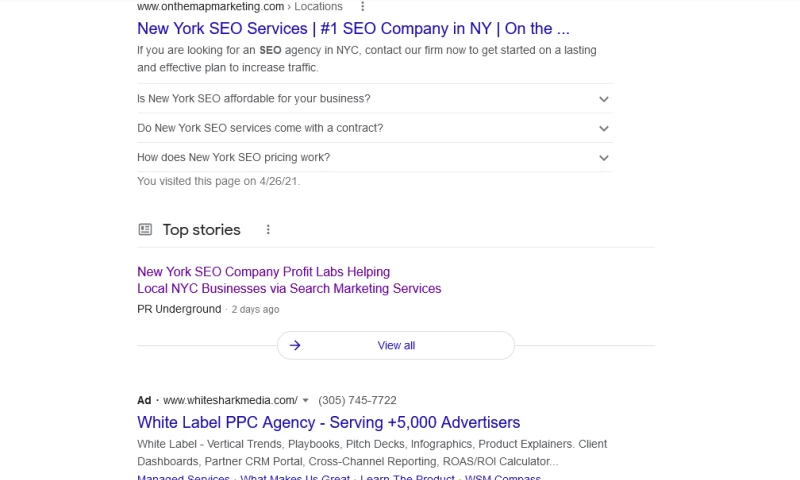Click the 'Managed Services' ad sitelink
The height and width of the screenshot is (480, 800).
(184, 477)
